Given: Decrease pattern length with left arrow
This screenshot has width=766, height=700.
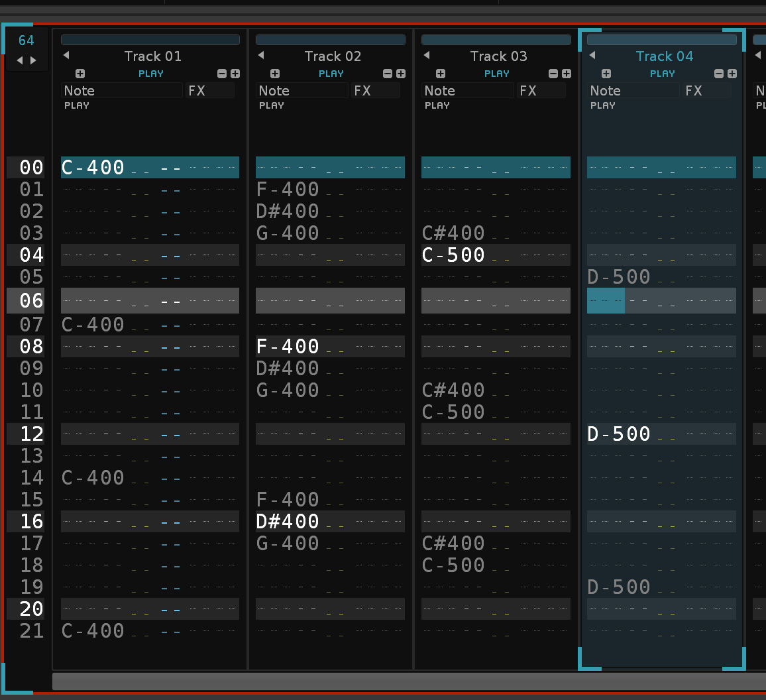Looking at the screenshot, I should [x=20, y=60].
